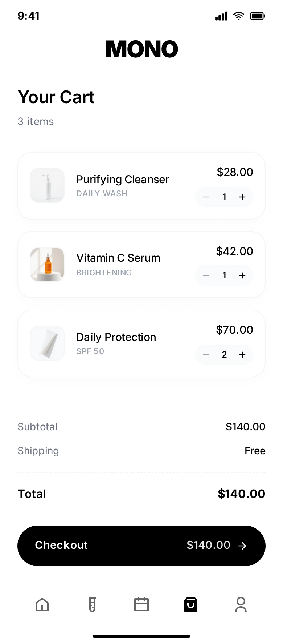Increase Vitamin C Serum quantity
The image size is (283, 644).
242,275
